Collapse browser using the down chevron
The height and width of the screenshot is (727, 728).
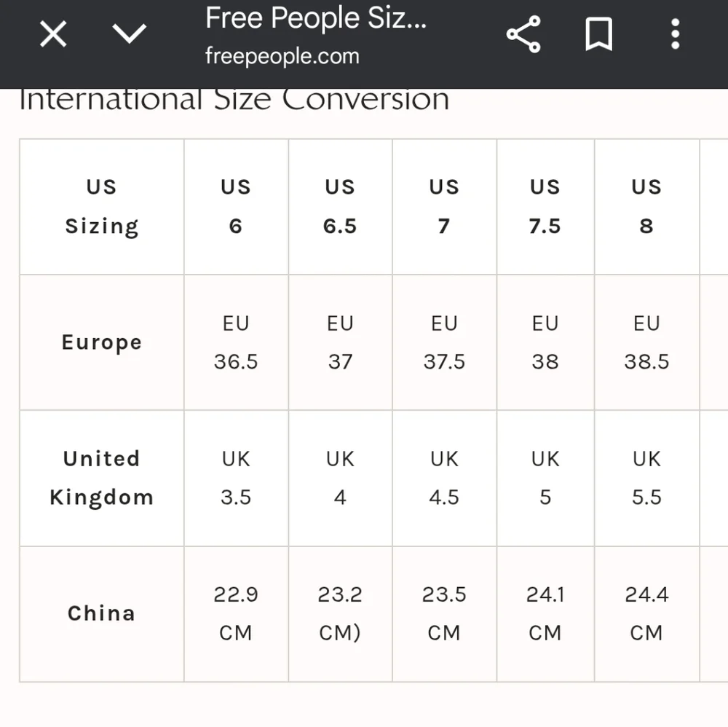coord(129,34)
